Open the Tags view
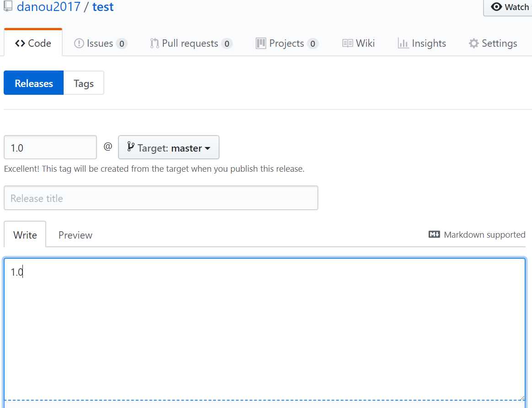Viewport: 532px width, 408px height. point(83,83)
